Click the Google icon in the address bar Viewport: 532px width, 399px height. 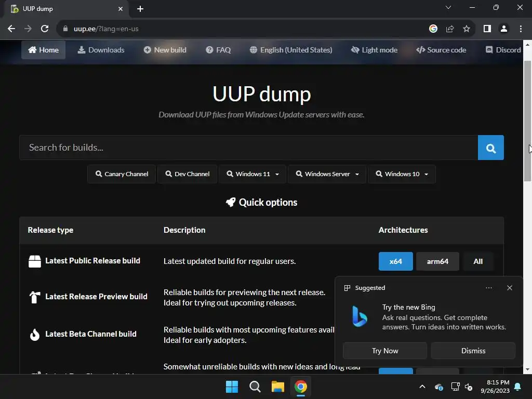tap(433, 29)
